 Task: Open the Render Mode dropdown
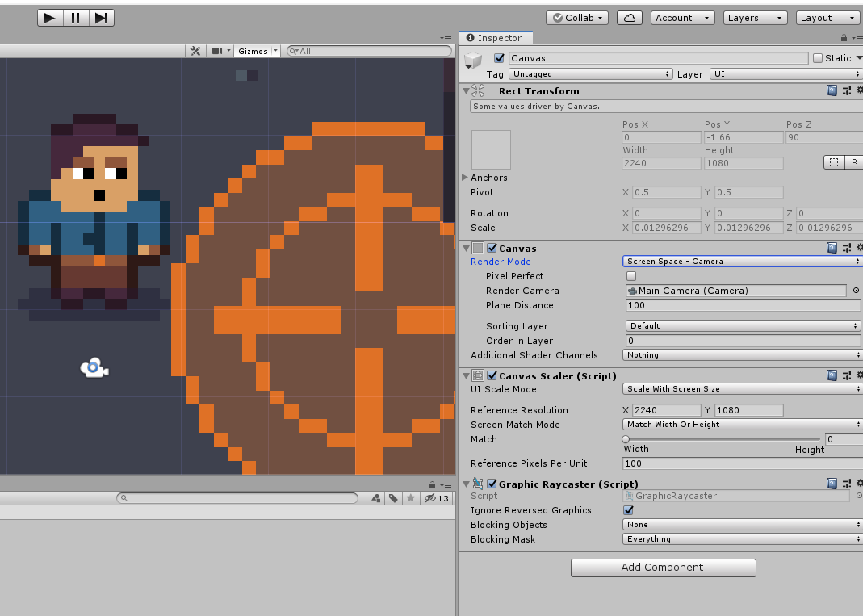[741, 261]
